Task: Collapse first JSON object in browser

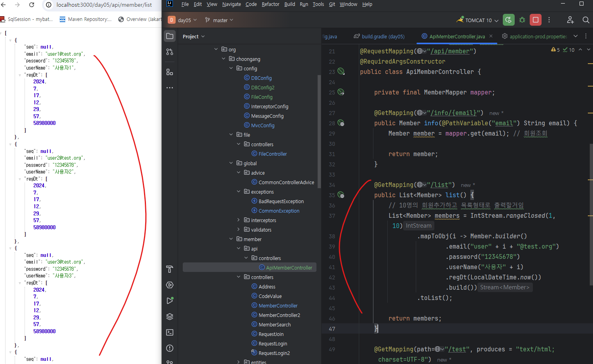Action: click(10, 40)
